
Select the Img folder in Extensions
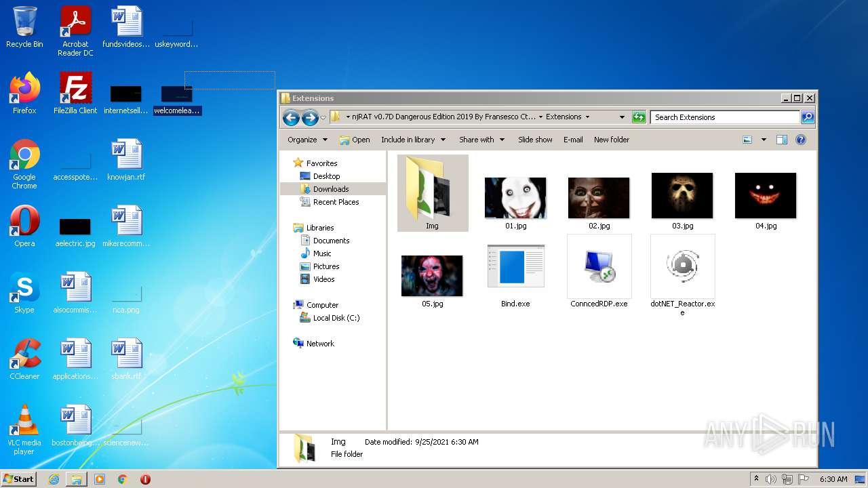tap(433, 193)
